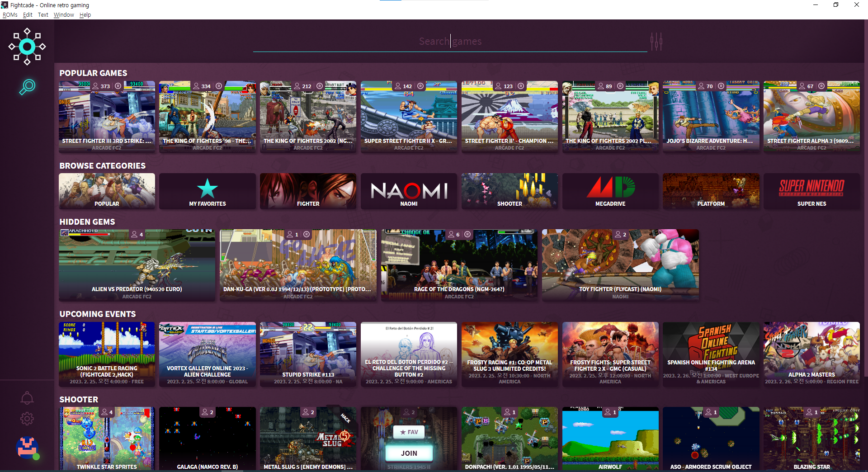Image resolution: width=868 pixels, height=472 pixels.
Task: Join the Strikers 1945 II room
Action: 409,453
